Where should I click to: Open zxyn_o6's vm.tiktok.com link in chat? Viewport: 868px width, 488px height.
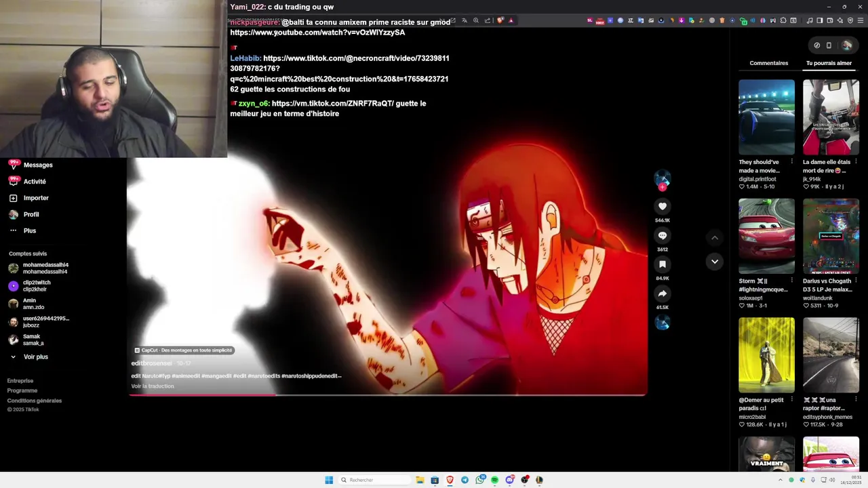click(x=332, y=104)
